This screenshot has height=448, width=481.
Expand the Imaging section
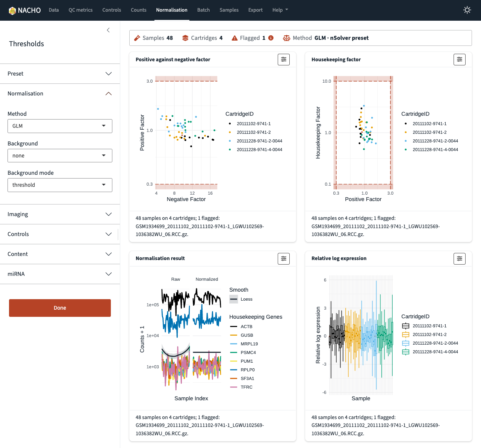[60, 214]
